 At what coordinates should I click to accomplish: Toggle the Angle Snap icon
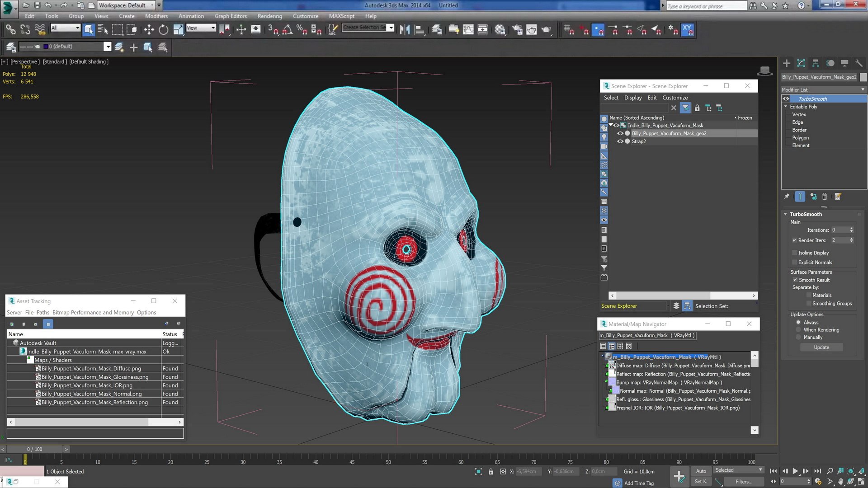(x=287, y=30)
